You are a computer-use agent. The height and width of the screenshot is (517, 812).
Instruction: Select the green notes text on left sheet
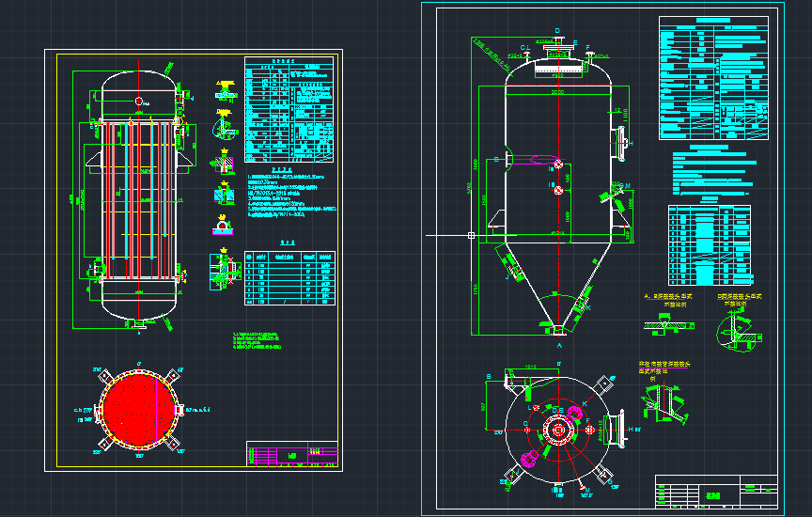click(x=257, y=340)
